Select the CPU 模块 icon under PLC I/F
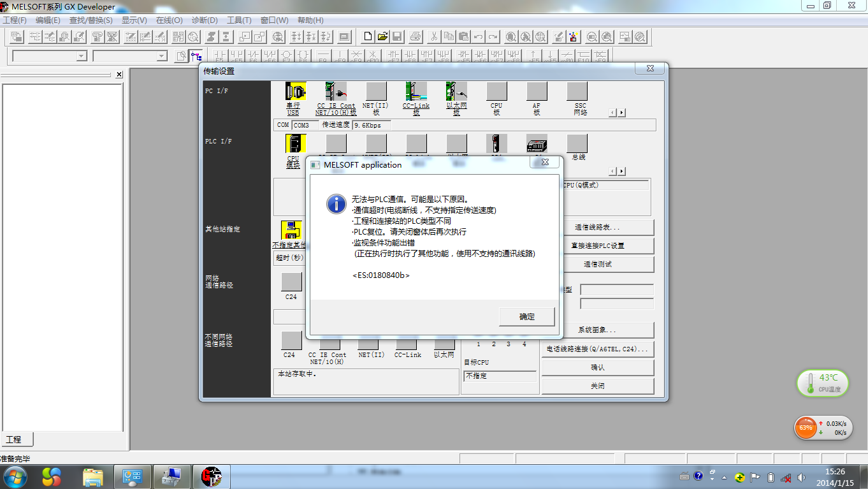868x489 pixels. 295,144
